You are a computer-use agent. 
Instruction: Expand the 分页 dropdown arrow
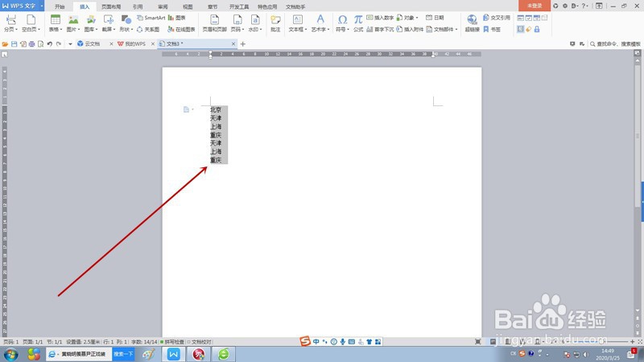tap(16, 30)
